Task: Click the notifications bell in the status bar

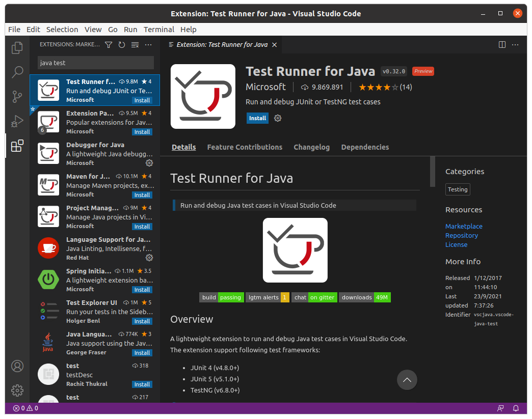Action: [515, 408]
